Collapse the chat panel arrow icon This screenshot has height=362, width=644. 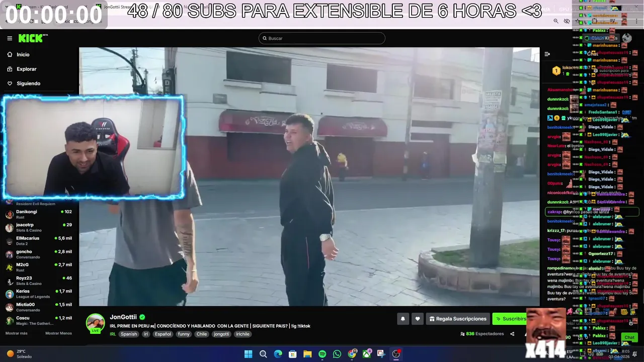tap(547, 54)
